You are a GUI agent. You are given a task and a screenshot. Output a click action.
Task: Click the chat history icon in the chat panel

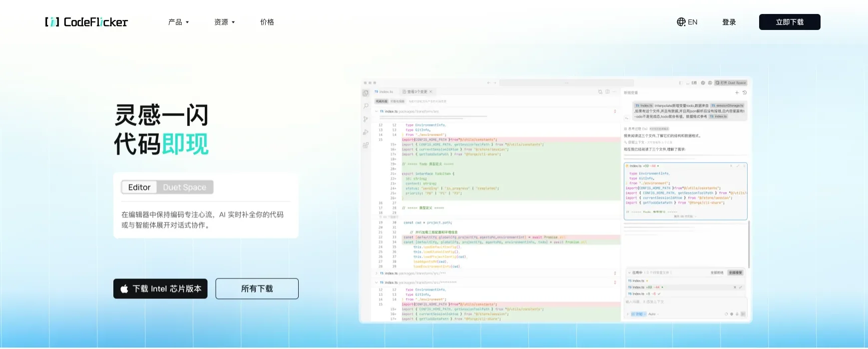[x=745, y=92]
